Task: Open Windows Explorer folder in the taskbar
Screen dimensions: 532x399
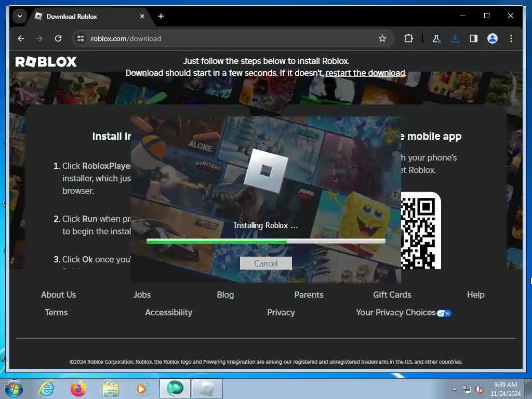Action: pos(111,389)
